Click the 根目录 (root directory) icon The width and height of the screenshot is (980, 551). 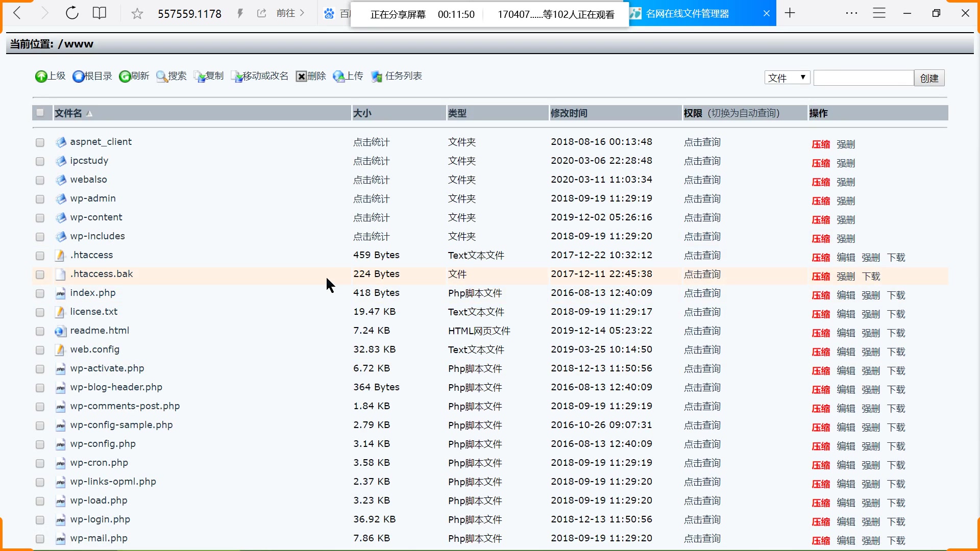(x=79, y=77)
